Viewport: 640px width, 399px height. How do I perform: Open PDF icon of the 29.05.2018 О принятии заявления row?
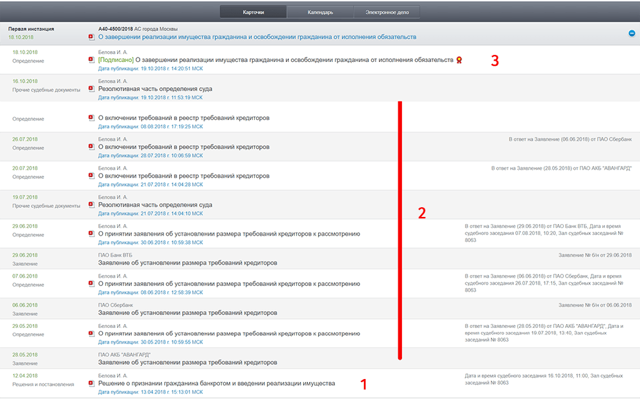coord(91,334)
